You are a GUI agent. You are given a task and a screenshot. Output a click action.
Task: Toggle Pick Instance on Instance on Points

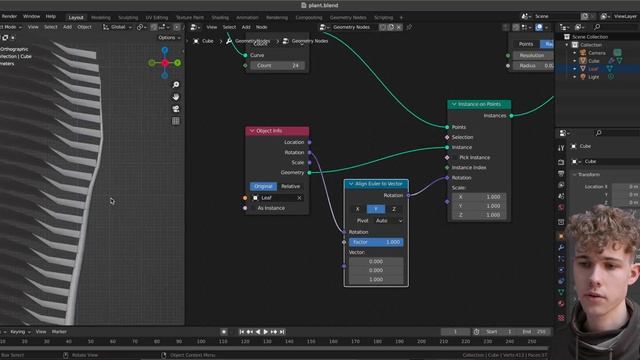pyautogui.click(x=474, y=158)
